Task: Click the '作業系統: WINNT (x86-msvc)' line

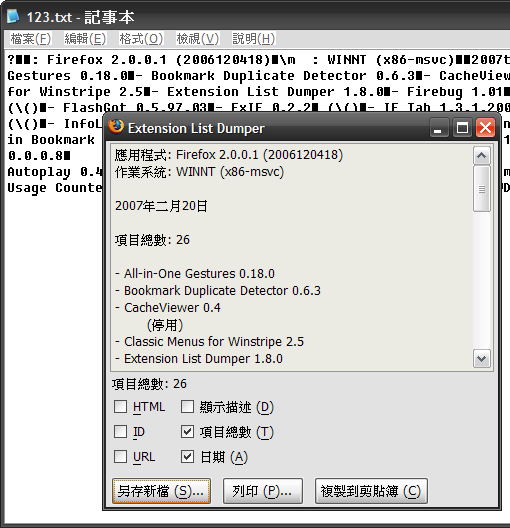Action: (199, 172)
